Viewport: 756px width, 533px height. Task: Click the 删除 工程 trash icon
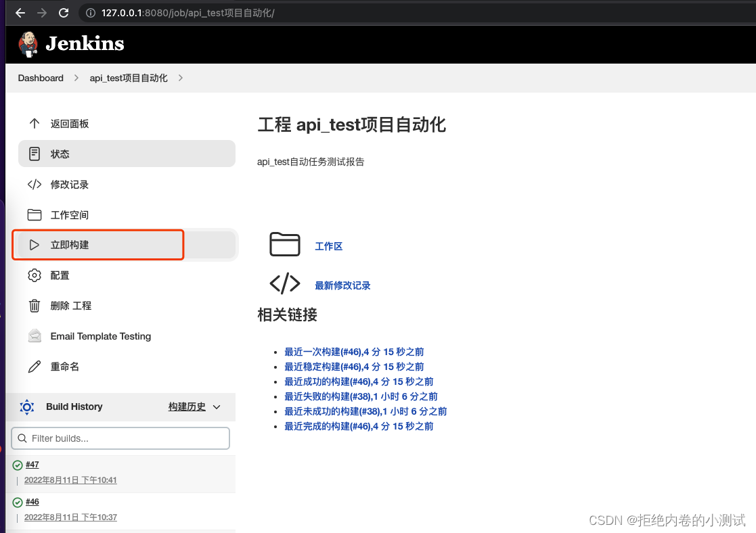tap(35, 306)
